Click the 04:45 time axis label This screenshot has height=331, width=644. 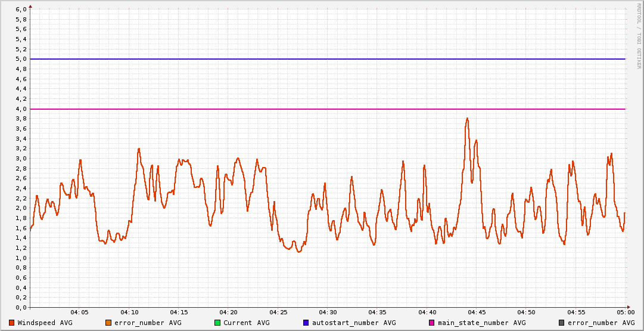tap(477, 313)
